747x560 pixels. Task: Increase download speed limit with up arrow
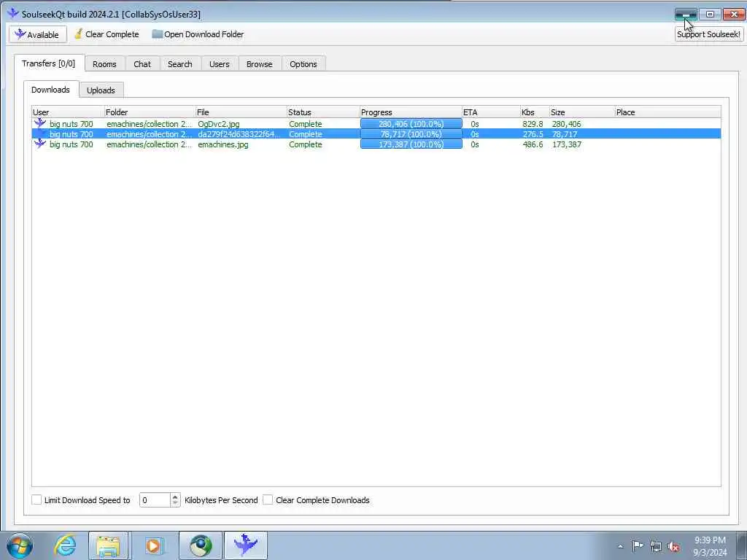click(175, 497)
